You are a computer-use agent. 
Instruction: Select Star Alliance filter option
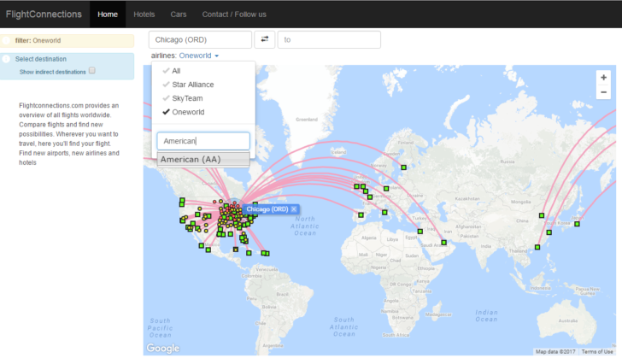pos(193,85)
